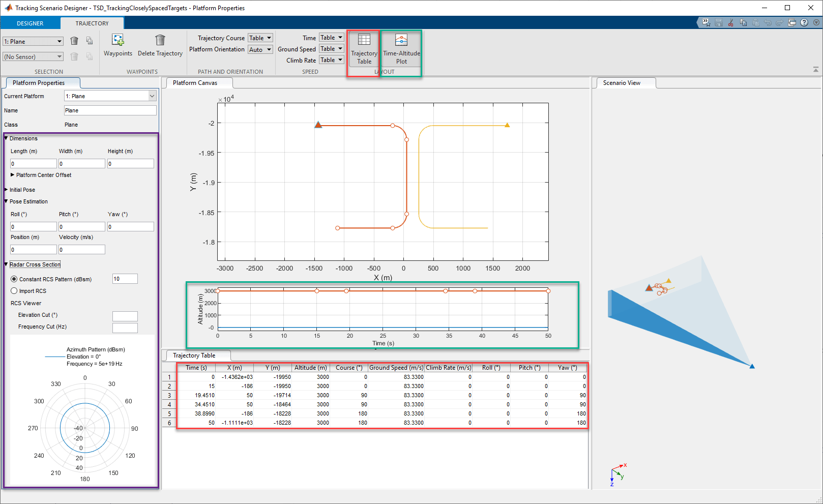Click the Delete Trajectory trash icon
The image size is (823, 504).
coord(160,40)
